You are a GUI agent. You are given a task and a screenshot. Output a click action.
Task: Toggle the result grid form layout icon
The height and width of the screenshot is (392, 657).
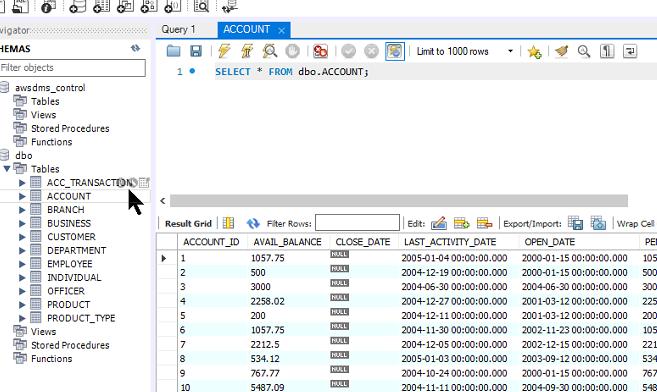point(228,223)
